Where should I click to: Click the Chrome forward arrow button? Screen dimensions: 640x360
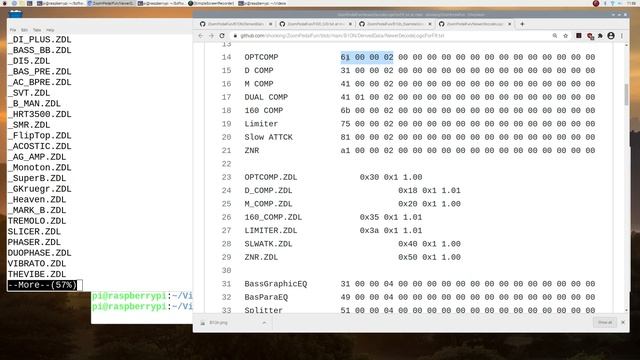pyautogui.click(x=211, y=36)
